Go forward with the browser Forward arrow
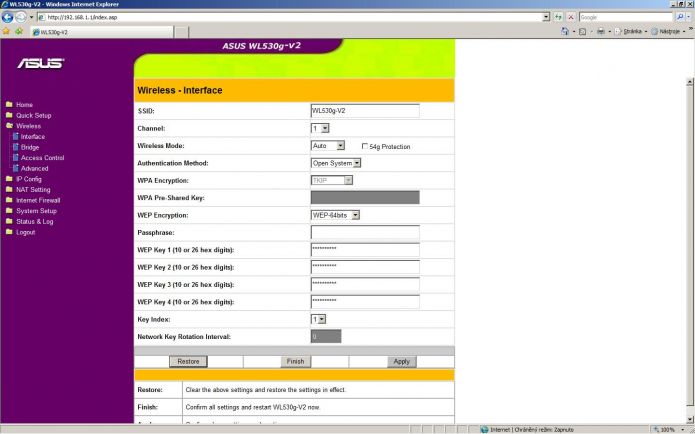This screenshot has height=434, width=695. click(21, 17)
